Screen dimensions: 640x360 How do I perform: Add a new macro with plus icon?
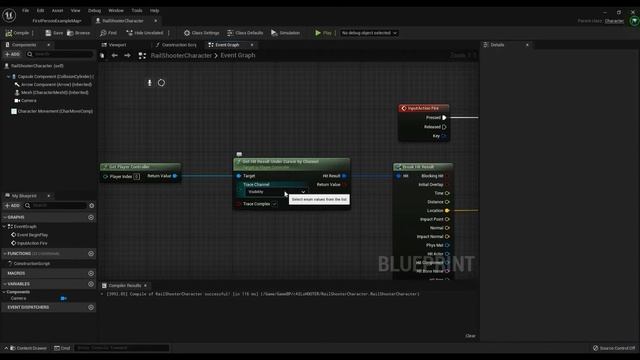pos(91,273)
